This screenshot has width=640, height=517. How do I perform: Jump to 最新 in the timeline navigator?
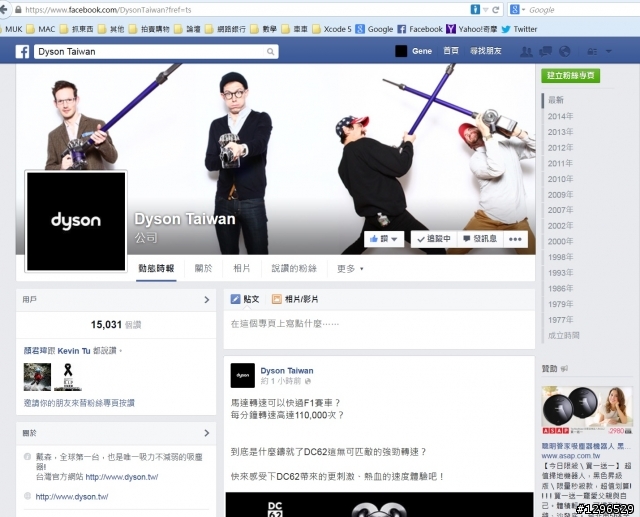[556, 100]
